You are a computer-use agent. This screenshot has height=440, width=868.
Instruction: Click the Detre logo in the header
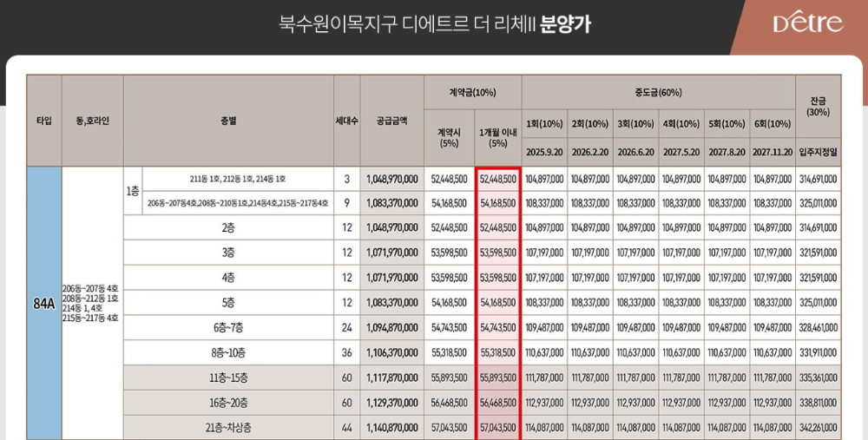(x=807, y=23)
